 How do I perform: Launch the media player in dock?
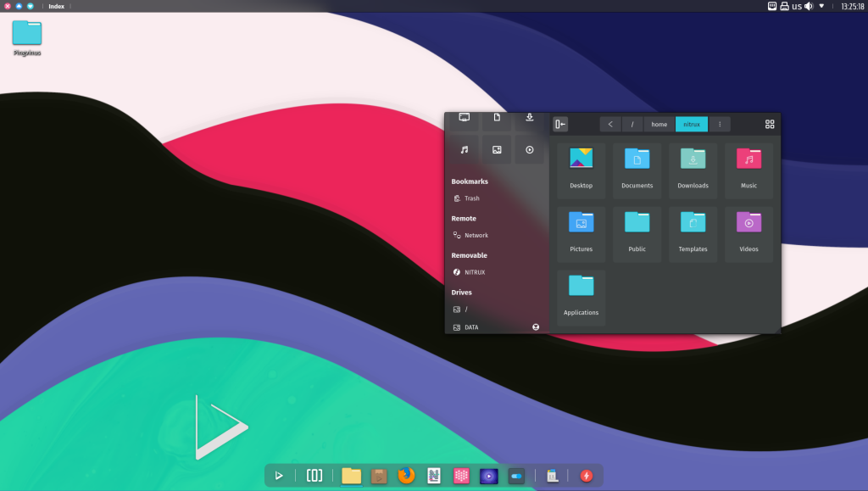pyautogui.click(x=488, y=476)
